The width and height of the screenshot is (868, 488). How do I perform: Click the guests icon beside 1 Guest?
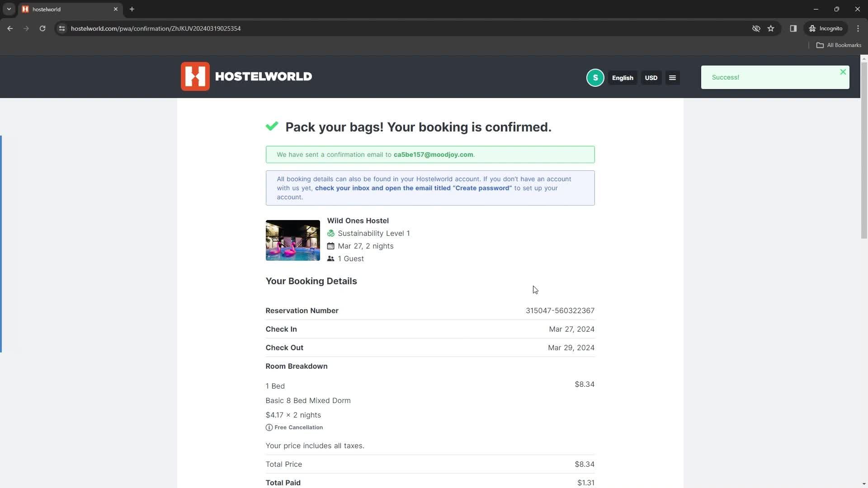(x=331, y=259)
